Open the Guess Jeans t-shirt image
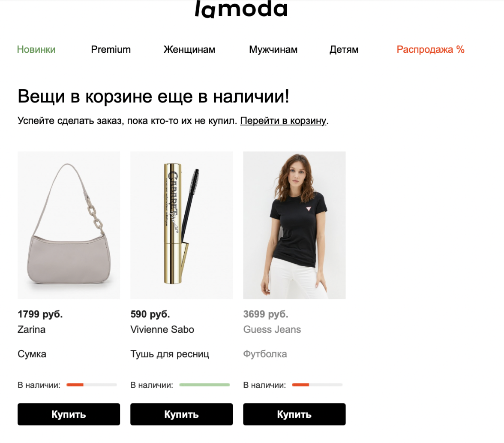The width and height of the screenshot is (504, 443). coord(294,225)
